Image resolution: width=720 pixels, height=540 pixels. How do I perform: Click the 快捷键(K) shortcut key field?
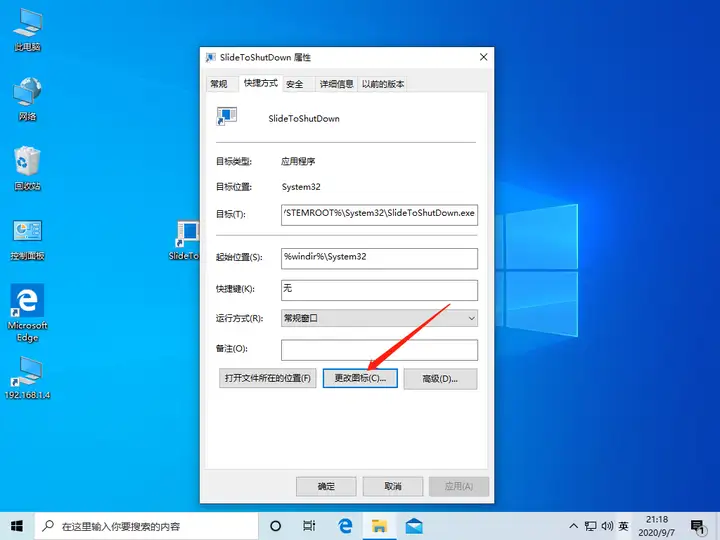pos(379,290)
